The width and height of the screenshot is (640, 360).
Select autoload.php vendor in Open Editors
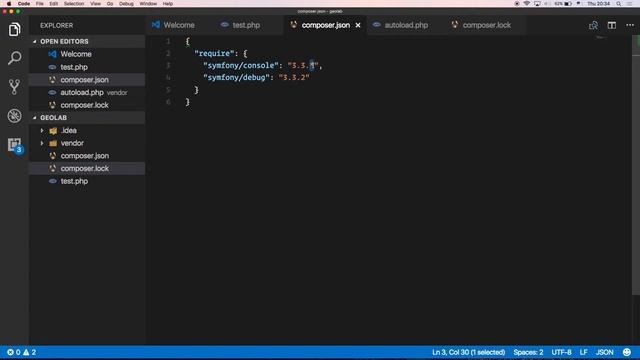pyautogui.click(x=87, y=93)
